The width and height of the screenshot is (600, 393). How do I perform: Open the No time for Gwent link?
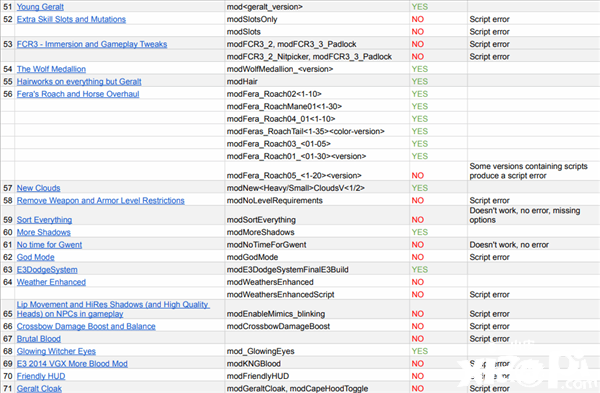(49, 245)
